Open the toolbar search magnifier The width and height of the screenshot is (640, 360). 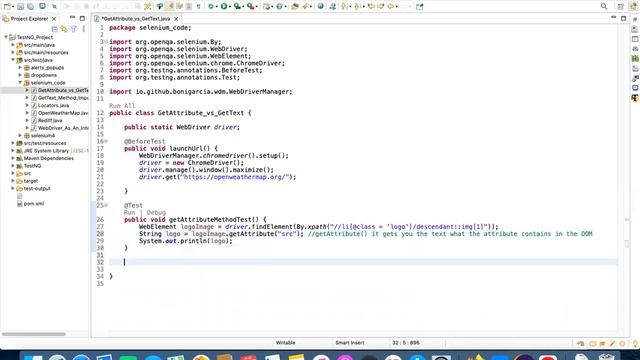click(x=604, y=7)
